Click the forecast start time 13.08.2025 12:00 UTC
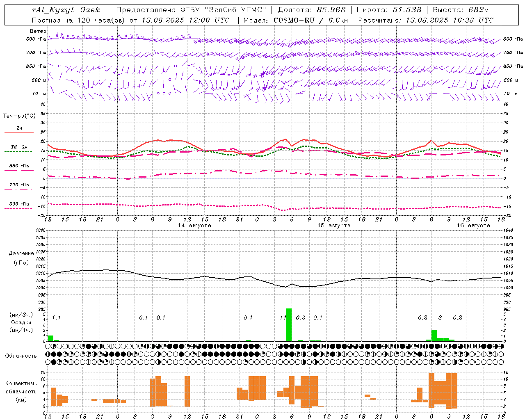The width and height of the screenshot is (525, 420). [x=185, y=20]
